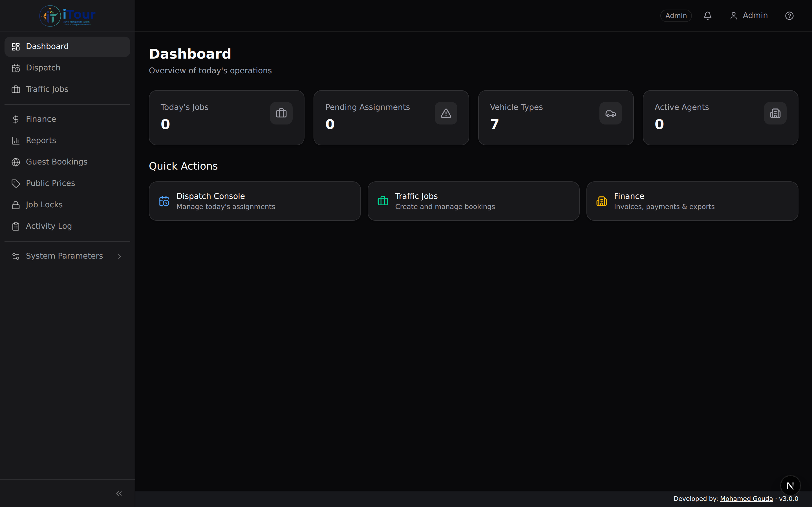The image size is (812, 507).
Task: Click the yellow Finance invoice icon
Action: pyautogui.click(x=601, y=201)
